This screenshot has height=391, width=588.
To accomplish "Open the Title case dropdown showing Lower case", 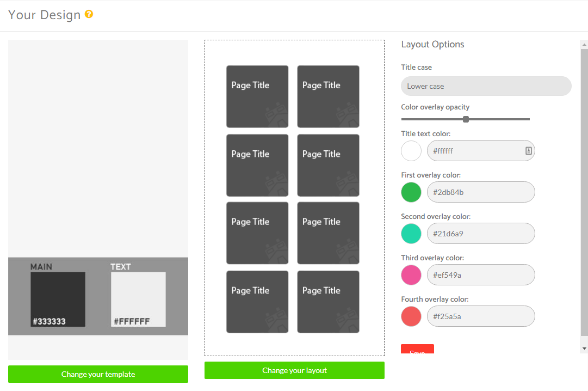I will (486, 86).
